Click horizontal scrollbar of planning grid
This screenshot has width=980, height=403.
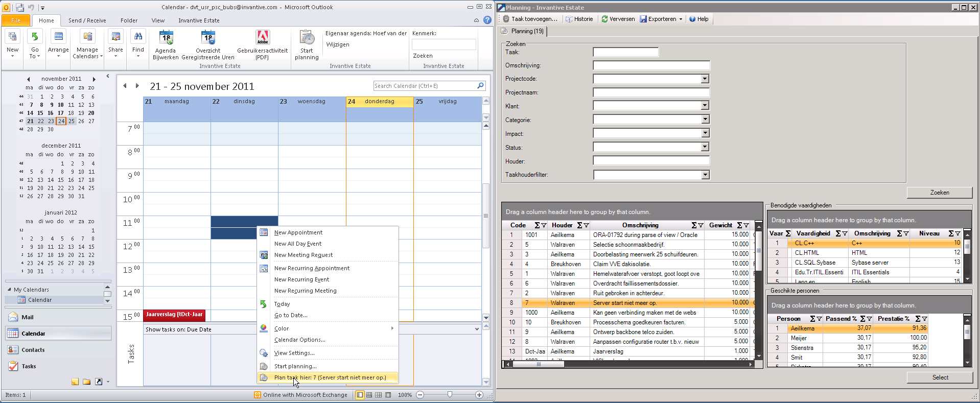[x=538, y=364]
